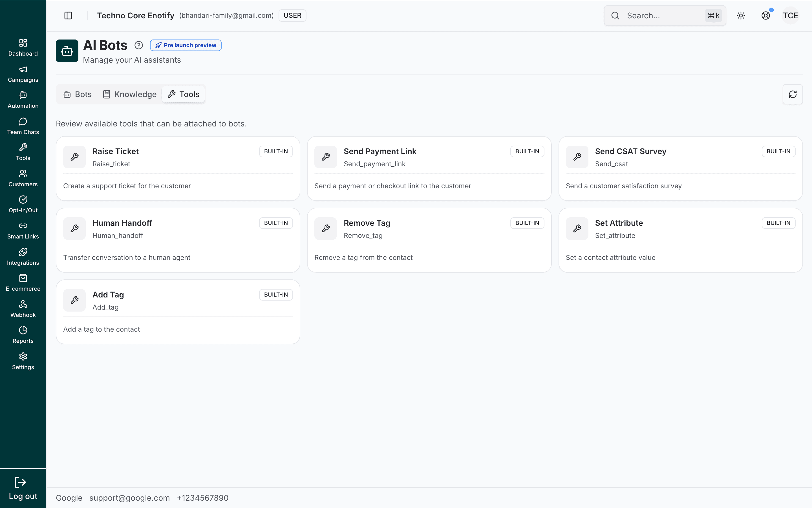This screenshot has width=812, height=508.
Task: Open the Send Payment Link tool title
Action: [x=380, y=152]
